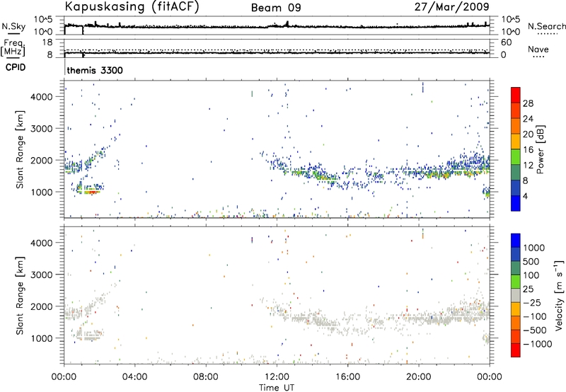
Task: Click the blue top segment of Velocity color bar
Action: click(x=516, y=241)
